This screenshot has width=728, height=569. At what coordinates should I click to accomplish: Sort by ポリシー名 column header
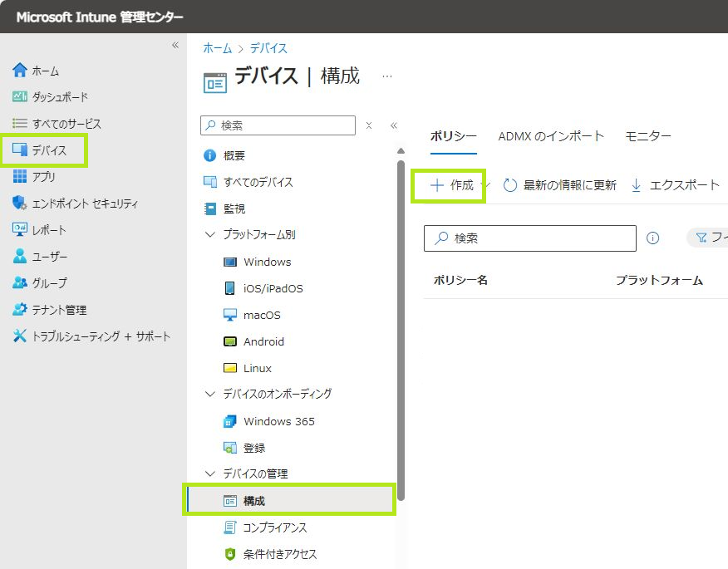click(x=460, y=280)
